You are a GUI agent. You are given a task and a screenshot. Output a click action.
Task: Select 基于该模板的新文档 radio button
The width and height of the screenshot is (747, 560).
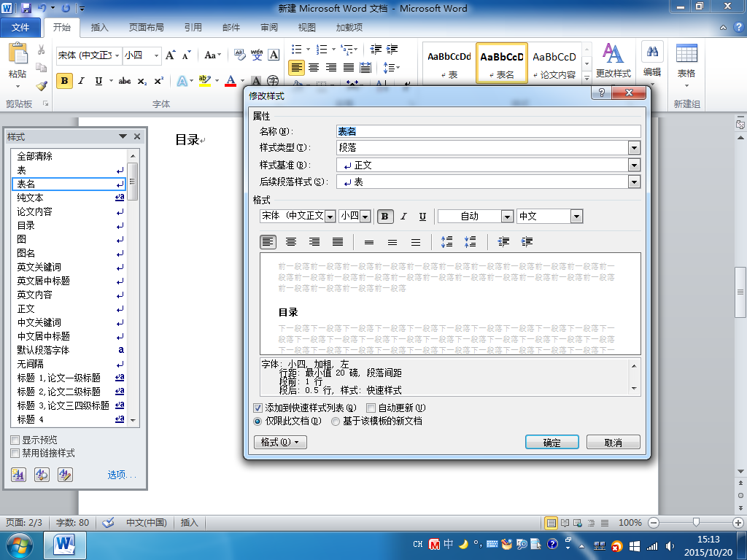[336, 421]
